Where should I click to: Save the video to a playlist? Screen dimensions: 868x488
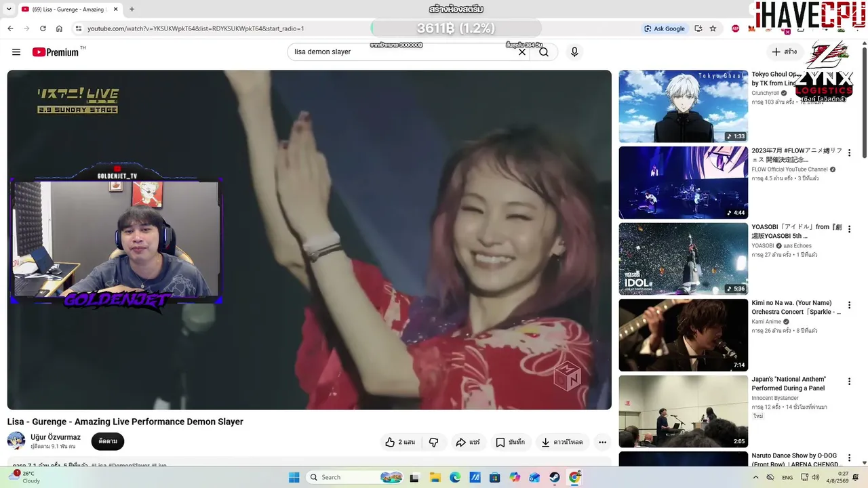click(510, 442)
